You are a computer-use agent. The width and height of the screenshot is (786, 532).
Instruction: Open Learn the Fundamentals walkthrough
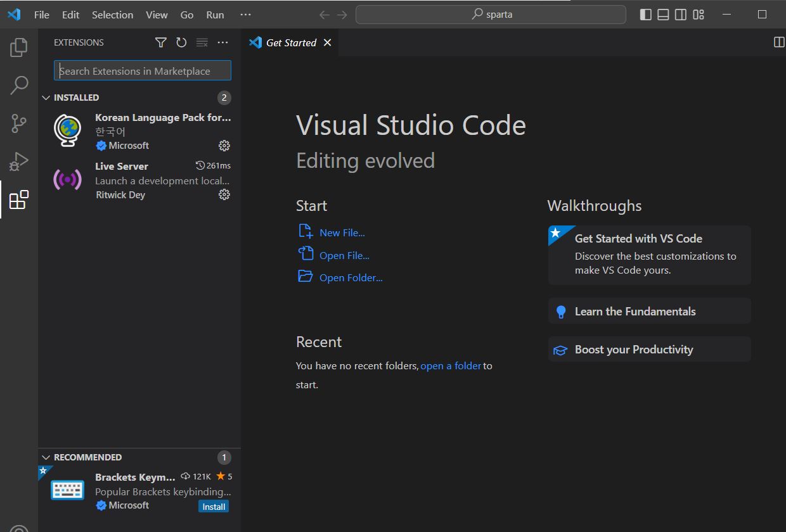(x=650, y=311)
